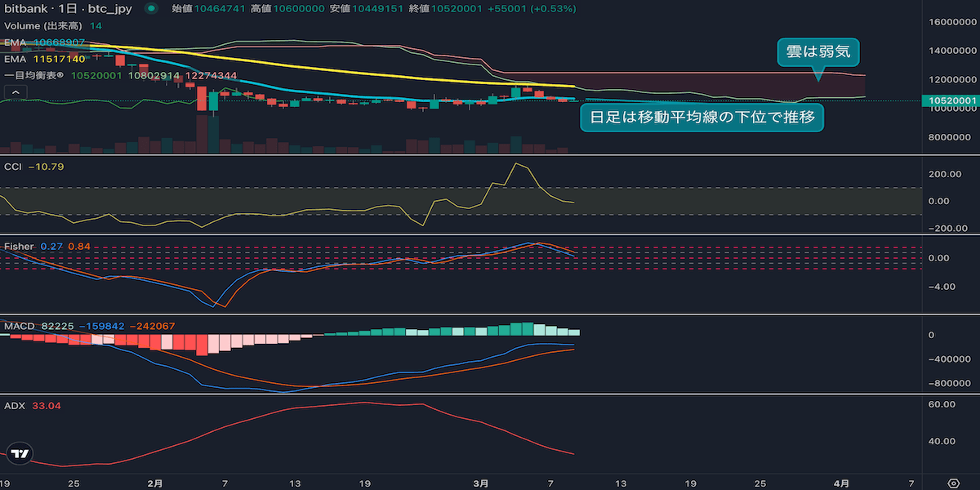This screenshot has width=980, height=490.
Task: Open chart settings gear in bottom-right corner
Action: coord(953,483)
